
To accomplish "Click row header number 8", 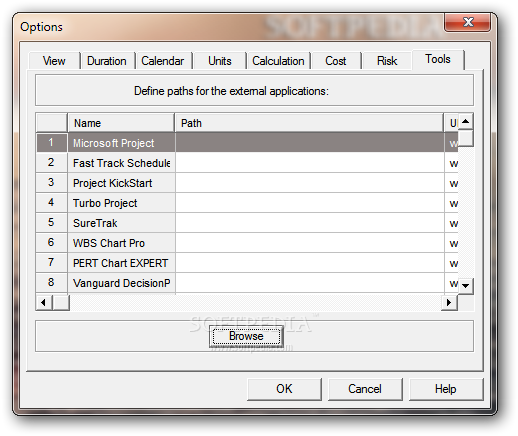I will tap(52, 283).
